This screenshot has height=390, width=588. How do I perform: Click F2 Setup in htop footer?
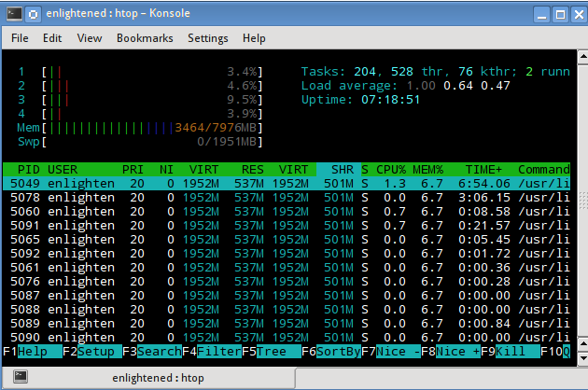[92, 352]
